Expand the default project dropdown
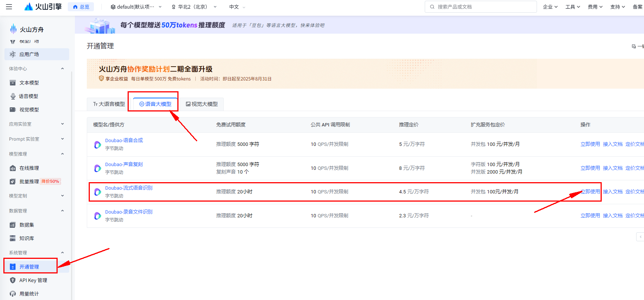Viewport: 644px width, 300px height. pyautogui.click(x=136, y=7)
